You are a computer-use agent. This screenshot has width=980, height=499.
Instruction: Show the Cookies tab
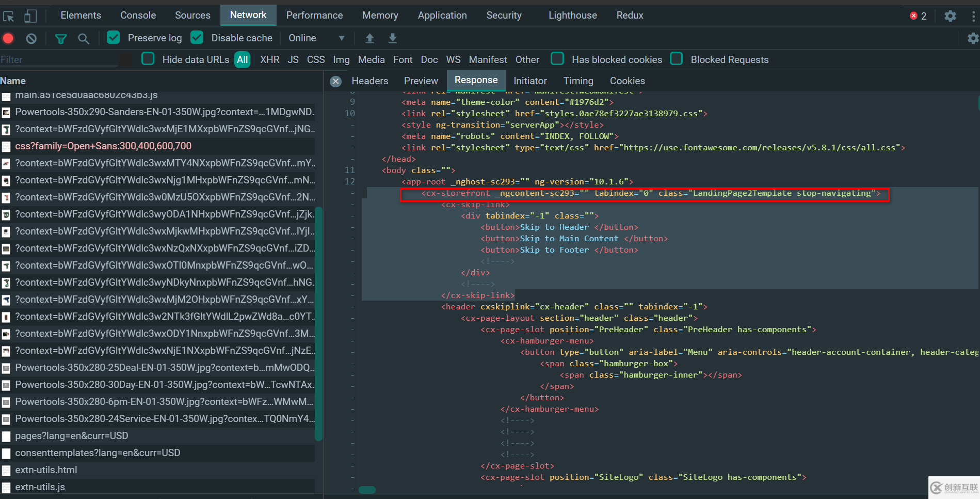pyautogui.click(x=628, y=81)
